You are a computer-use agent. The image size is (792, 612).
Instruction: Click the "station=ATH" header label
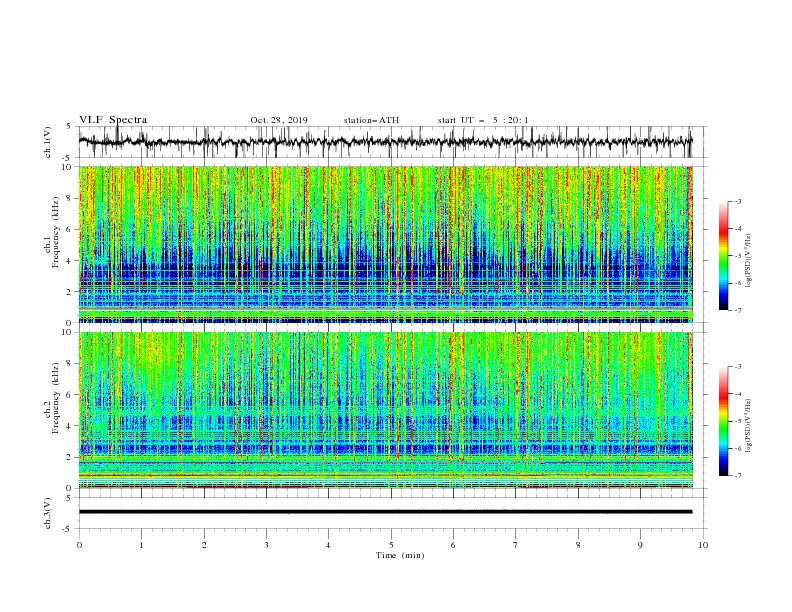(x=371, y=120)
